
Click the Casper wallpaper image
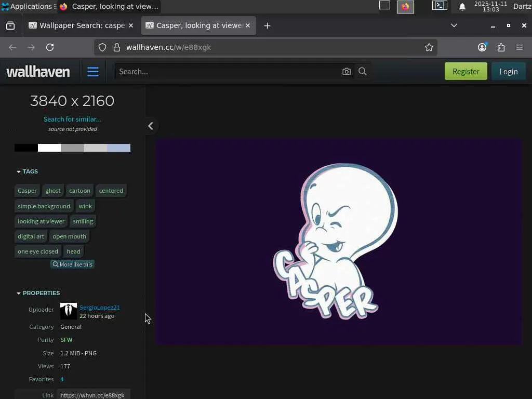(x=338, y=242)
